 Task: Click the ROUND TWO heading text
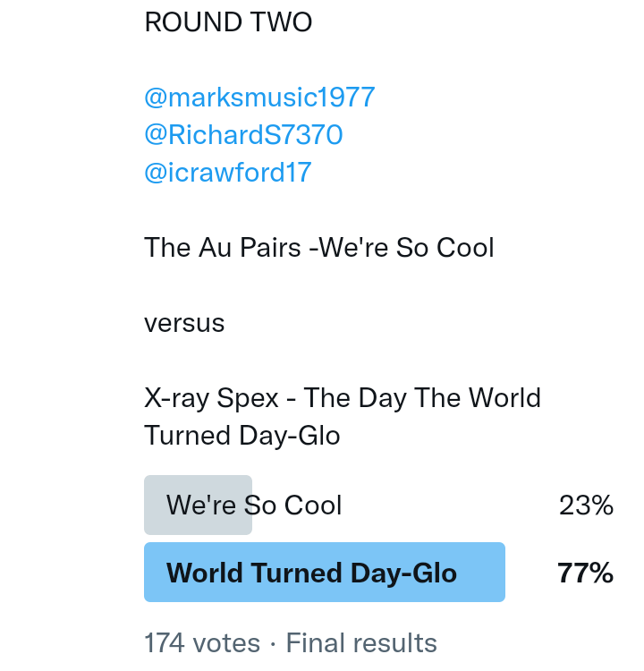click(228, 23)
